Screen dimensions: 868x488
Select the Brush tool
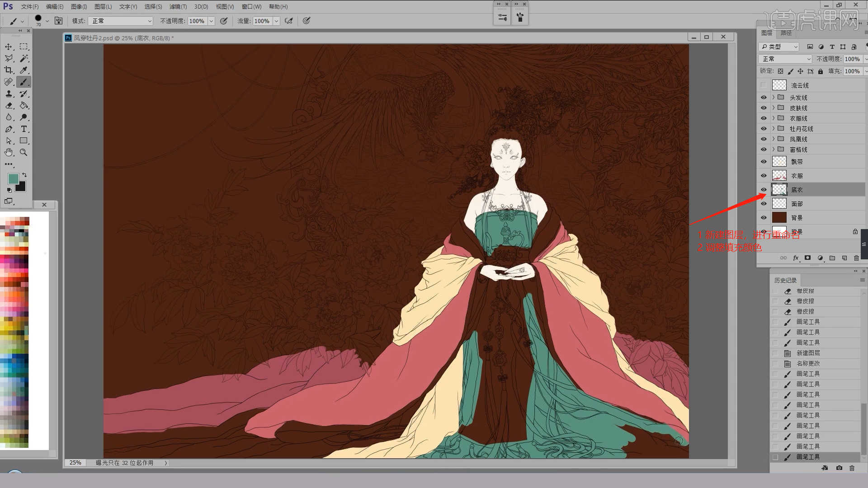click(24, 82)
